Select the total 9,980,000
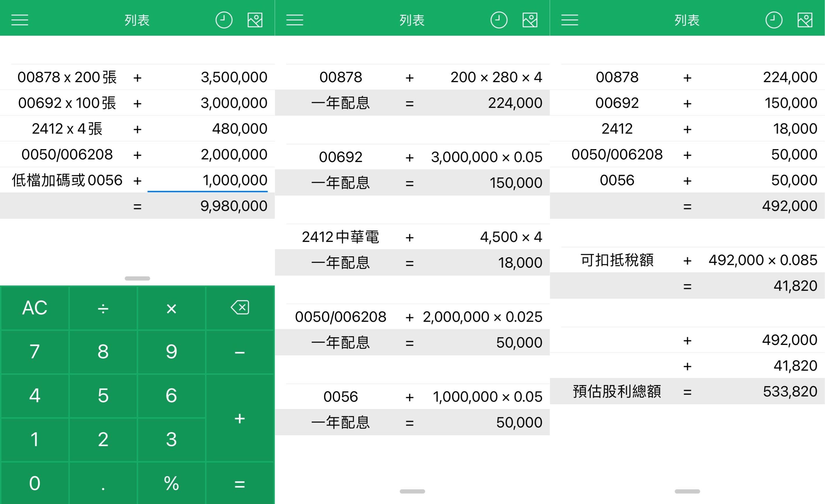Image resolution: width=825 pixels, height=504 pixels. (x=234, y=206)
